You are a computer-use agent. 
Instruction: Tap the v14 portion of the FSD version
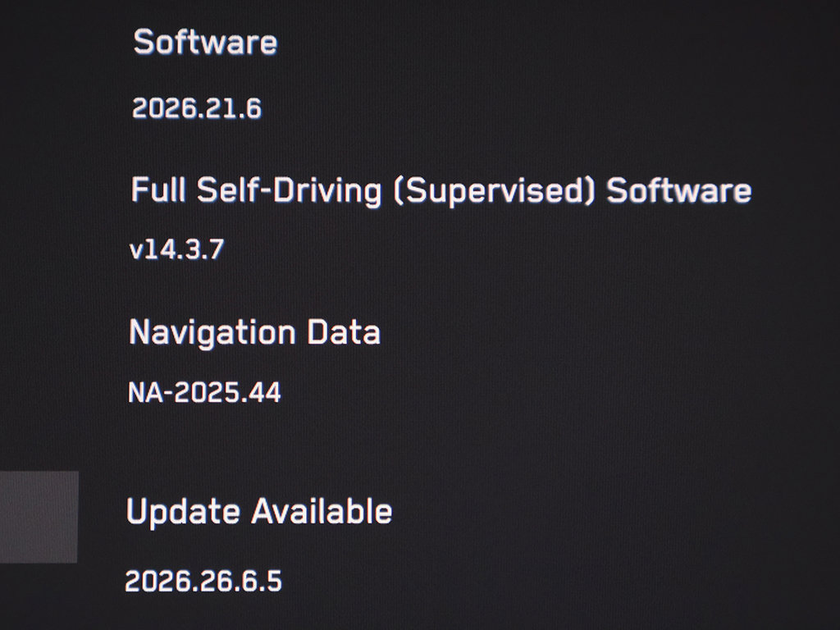(x=150, y=249)
